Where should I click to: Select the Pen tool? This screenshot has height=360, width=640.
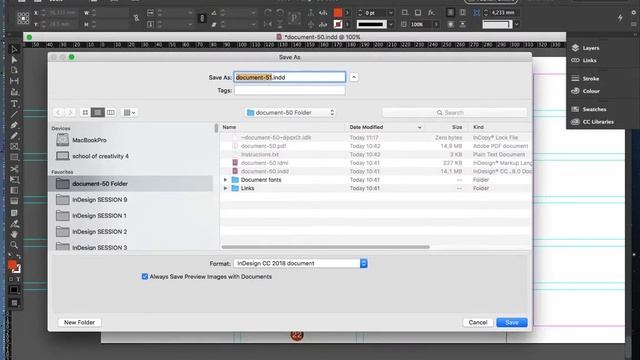[x=14, y=125]
